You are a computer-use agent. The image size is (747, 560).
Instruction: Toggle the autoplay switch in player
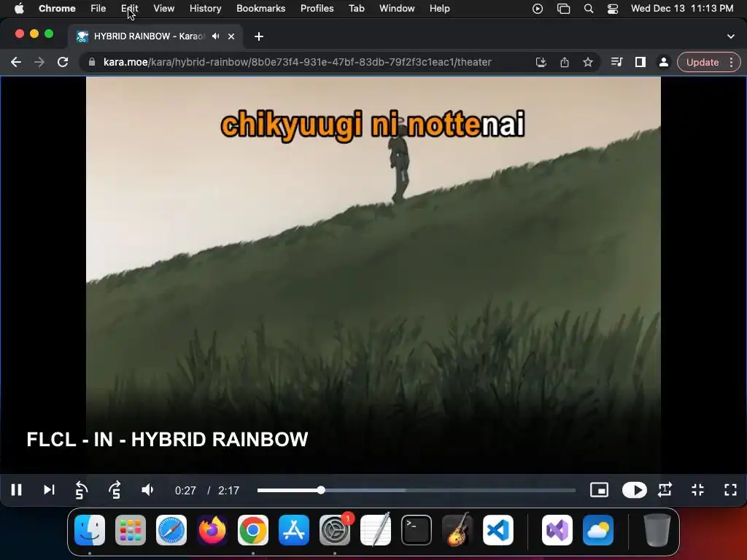(634, 490)
